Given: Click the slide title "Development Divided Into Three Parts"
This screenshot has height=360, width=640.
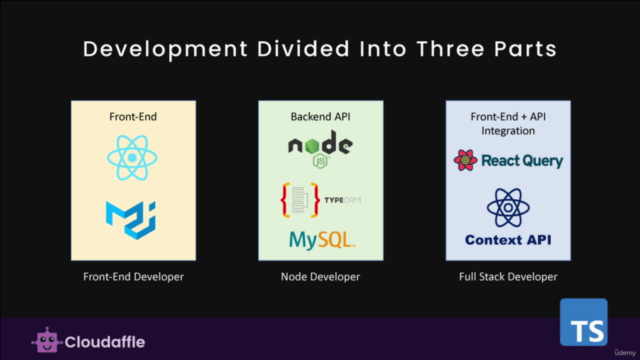Looking at the screenshot, I should tap(320, 49).
